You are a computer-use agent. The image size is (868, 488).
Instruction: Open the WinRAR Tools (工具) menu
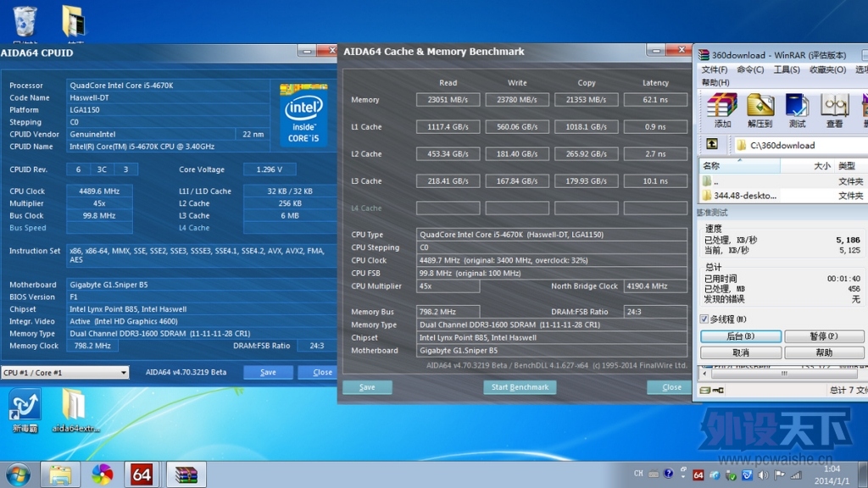786,69
